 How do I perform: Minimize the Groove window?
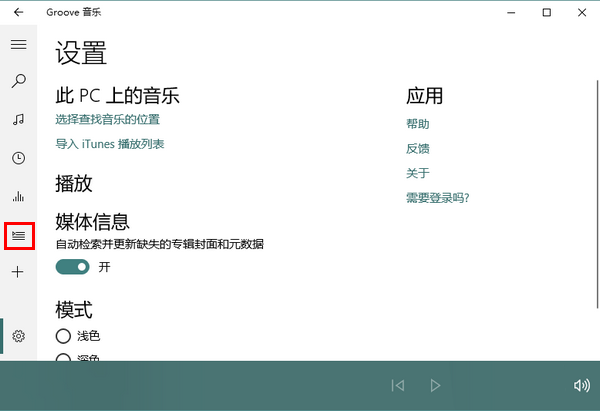(511, 13)
